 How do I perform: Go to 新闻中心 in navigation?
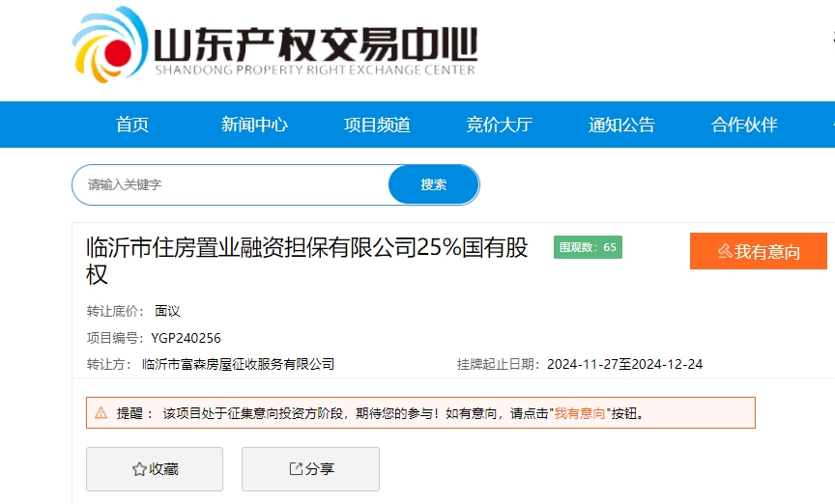tap(254, 125)
